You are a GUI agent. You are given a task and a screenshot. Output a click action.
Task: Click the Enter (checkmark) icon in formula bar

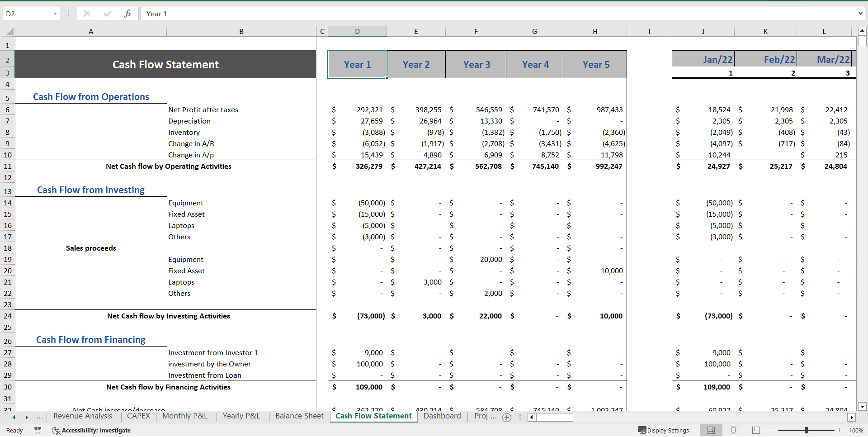(x=108, y=14)
